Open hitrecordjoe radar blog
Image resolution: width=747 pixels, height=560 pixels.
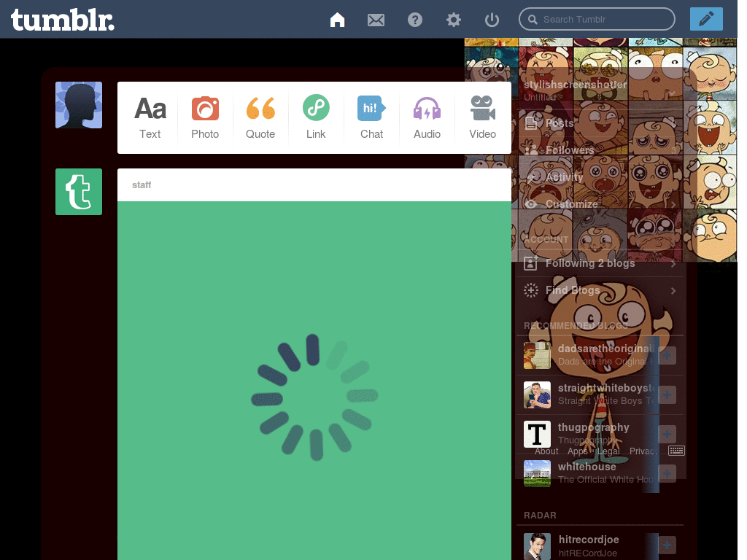coord(589,540)
